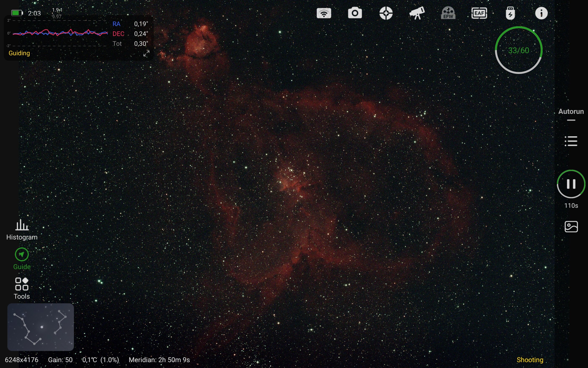Open the main camera settings
The width and height of the screenshot is (588, 368).
pos(355,13)
